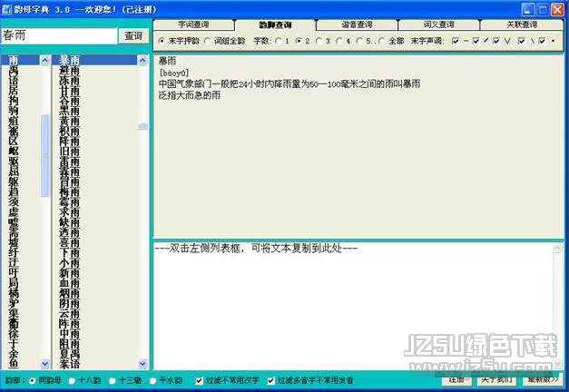This screenshot has width=569, height=392.
Task: Toggle the neutral tone (dot) checkbox
Action: click(542, 41)
